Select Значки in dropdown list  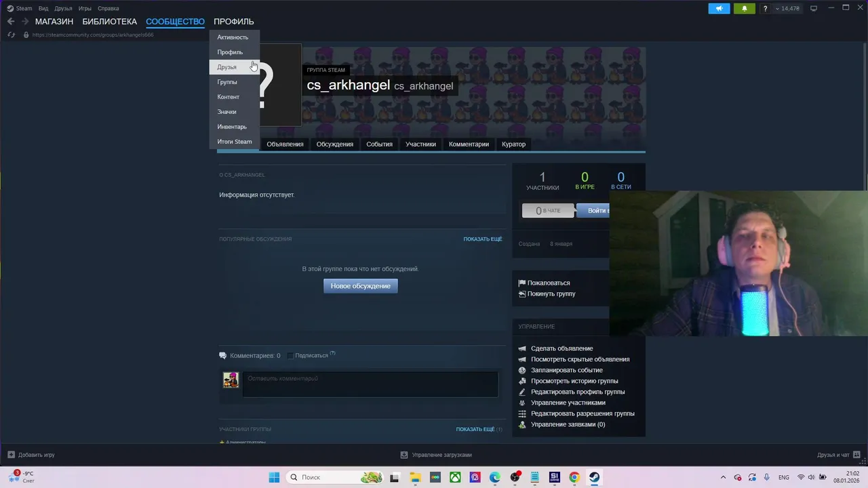click(234, 112)
